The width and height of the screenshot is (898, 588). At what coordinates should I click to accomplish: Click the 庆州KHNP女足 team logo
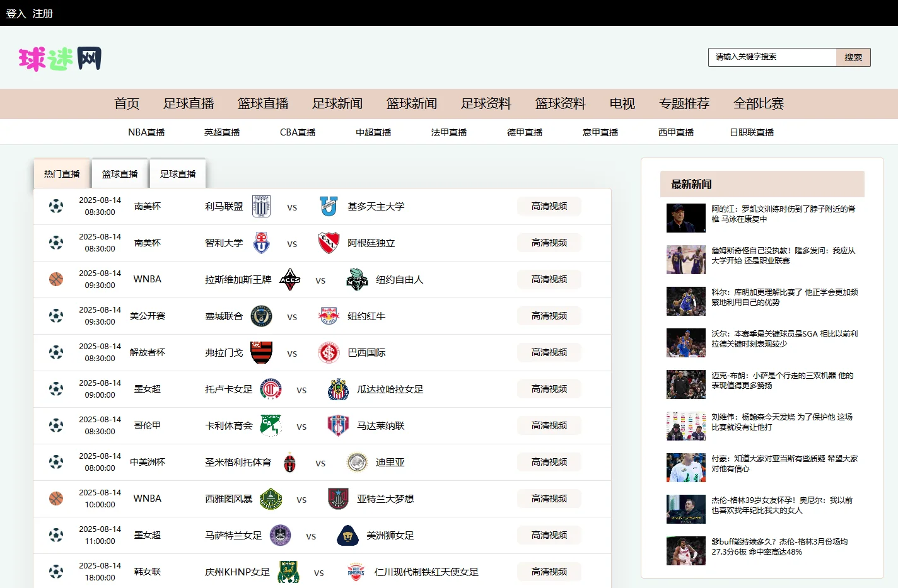click(288, 572)
